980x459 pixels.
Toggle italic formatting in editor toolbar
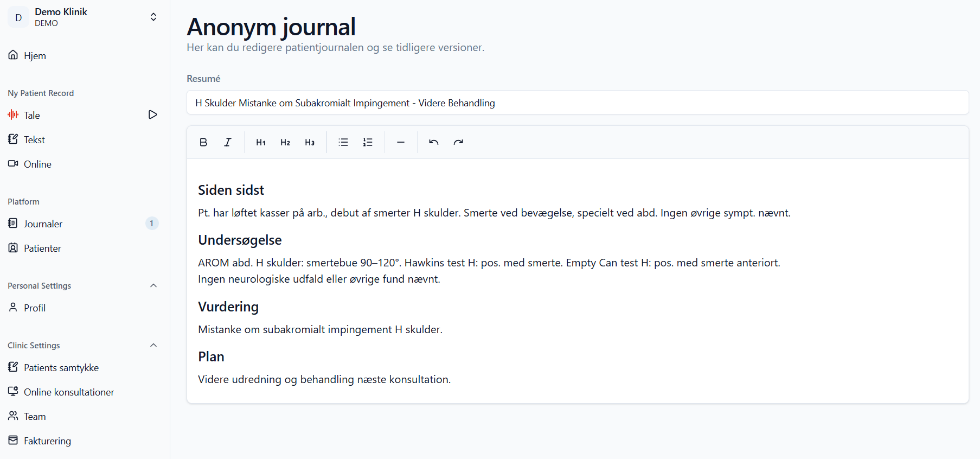tap(228, 142)
